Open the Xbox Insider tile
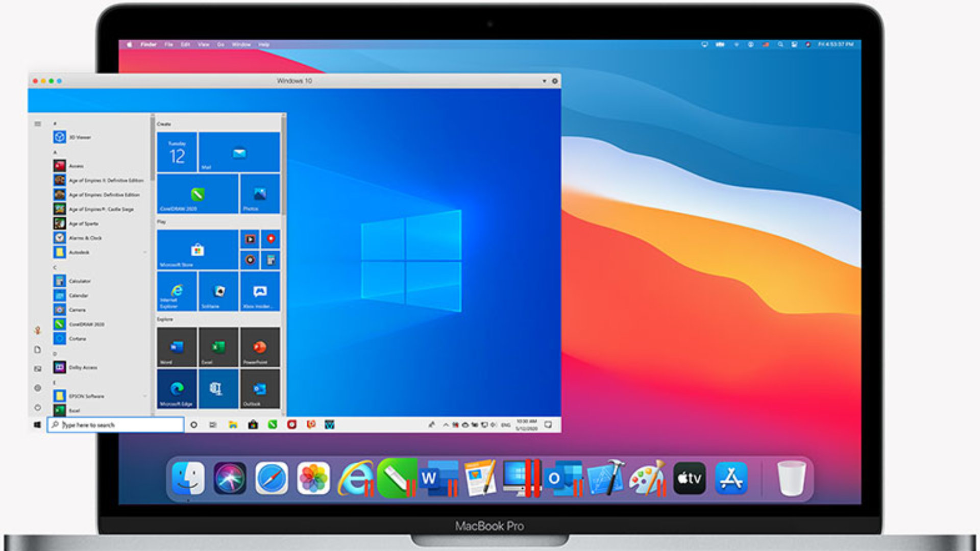Screen dimensions: 980x551 (x=260, y=291)
